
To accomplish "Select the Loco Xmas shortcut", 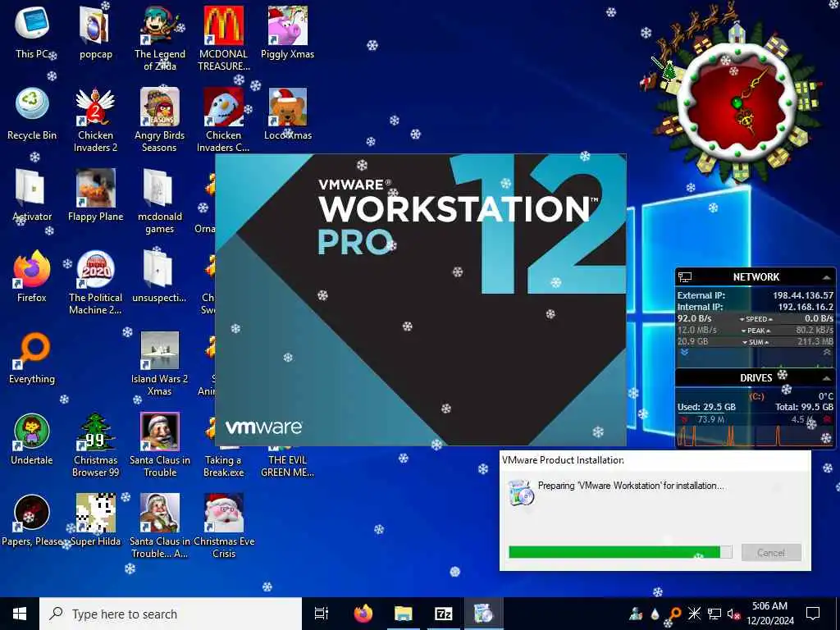I will (287, 113).
